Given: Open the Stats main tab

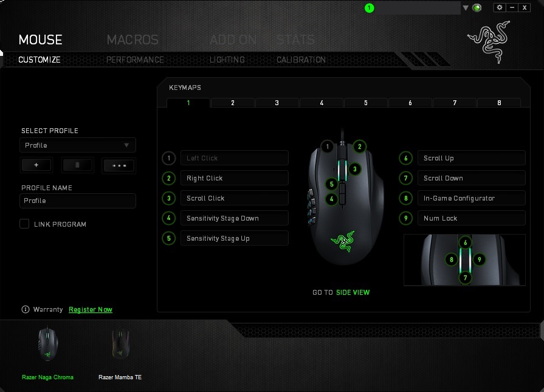Looking at the screenshot, I should coord(295,40).
